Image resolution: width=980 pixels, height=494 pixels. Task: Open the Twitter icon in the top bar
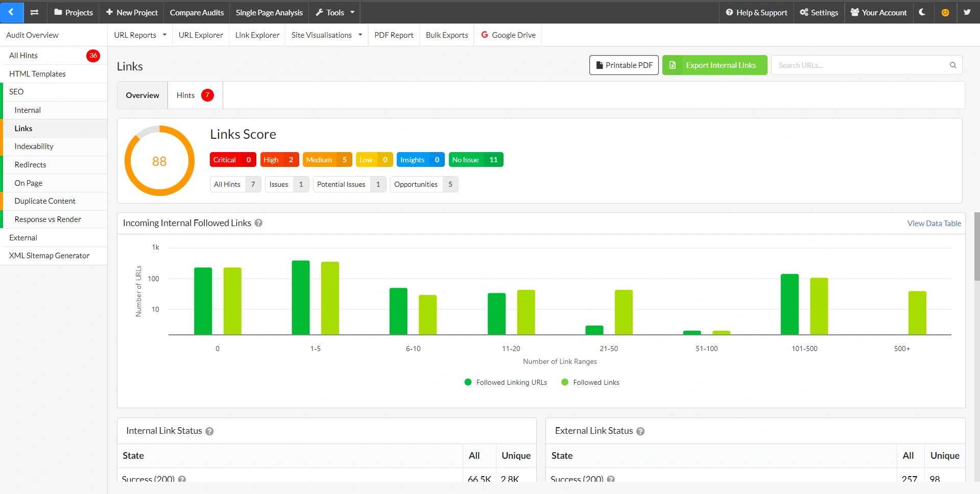[967, 12]
